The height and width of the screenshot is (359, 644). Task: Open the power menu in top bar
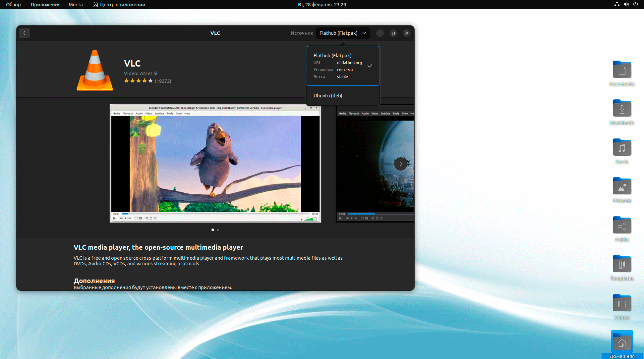(x=635, y=4)
